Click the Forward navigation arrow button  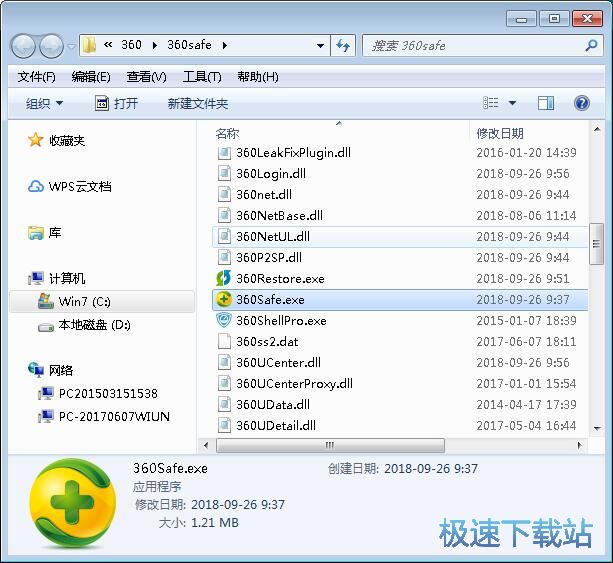[51, 46]
